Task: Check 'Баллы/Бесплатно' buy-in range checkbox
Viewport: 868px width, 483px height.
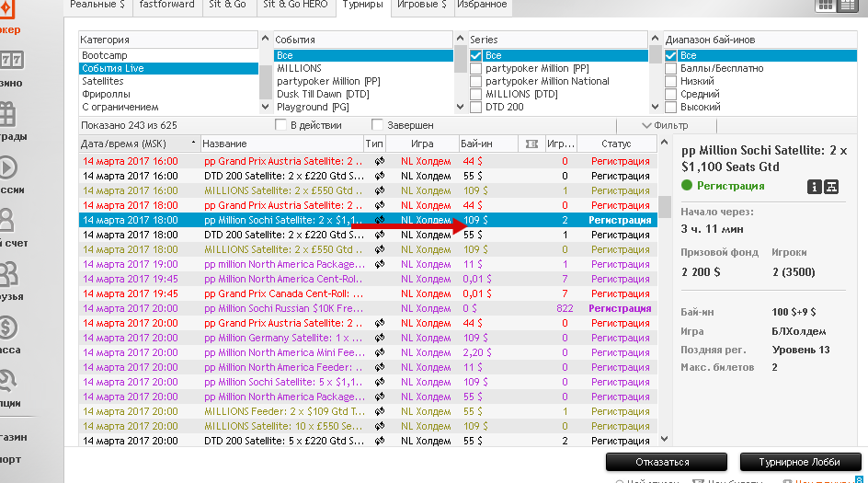Action: point(671,69)
